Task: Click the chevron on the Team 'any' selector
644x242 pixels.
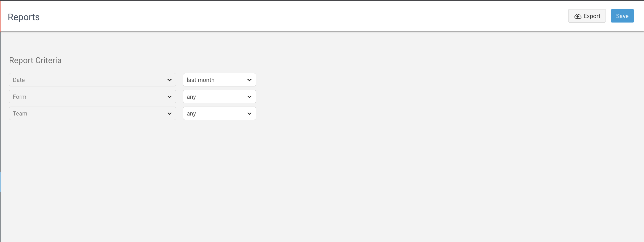Action: coord(249,113)
